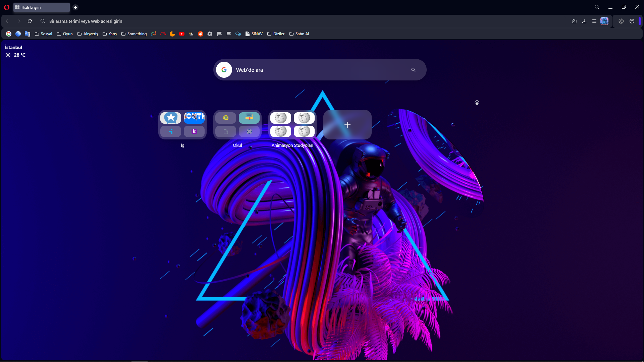Open the Aria AI swirl icon

point(621,21)
